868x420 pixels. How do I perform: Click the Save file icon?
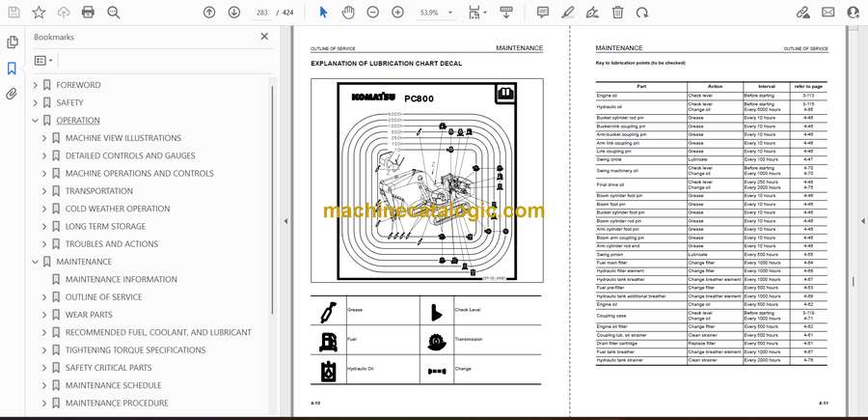coord(14,13)
